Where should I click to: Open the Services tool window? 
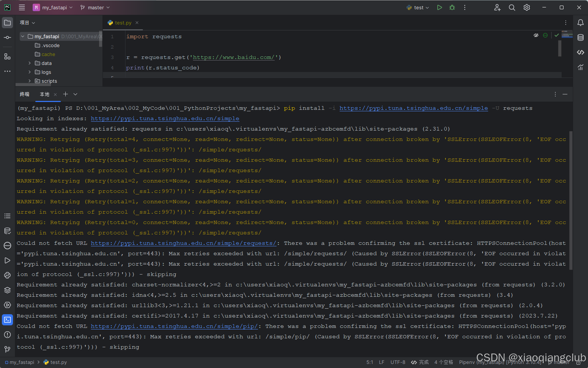click(7, 305)
